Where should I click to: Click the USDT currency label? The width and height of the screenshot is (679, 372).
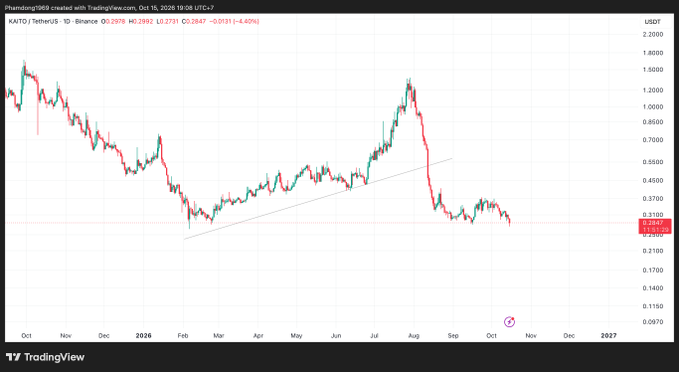tap(653, 22)
